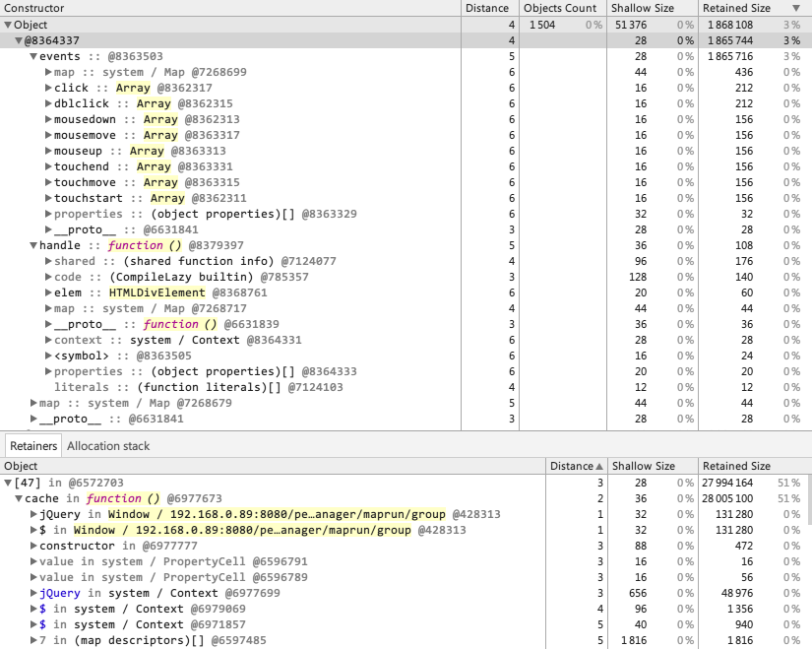Select the Retainers tab
This screenshot has width=812, height=649.
(x=33, y=446)
